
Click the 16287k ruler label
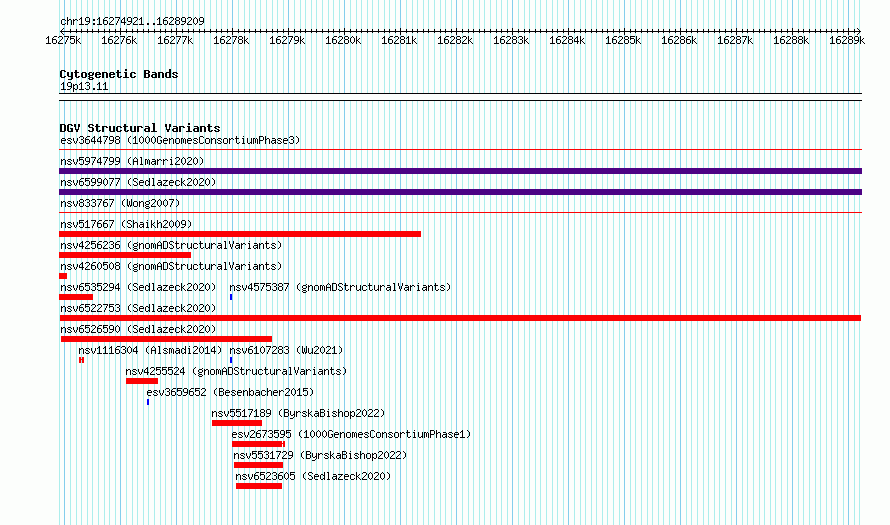735,40
